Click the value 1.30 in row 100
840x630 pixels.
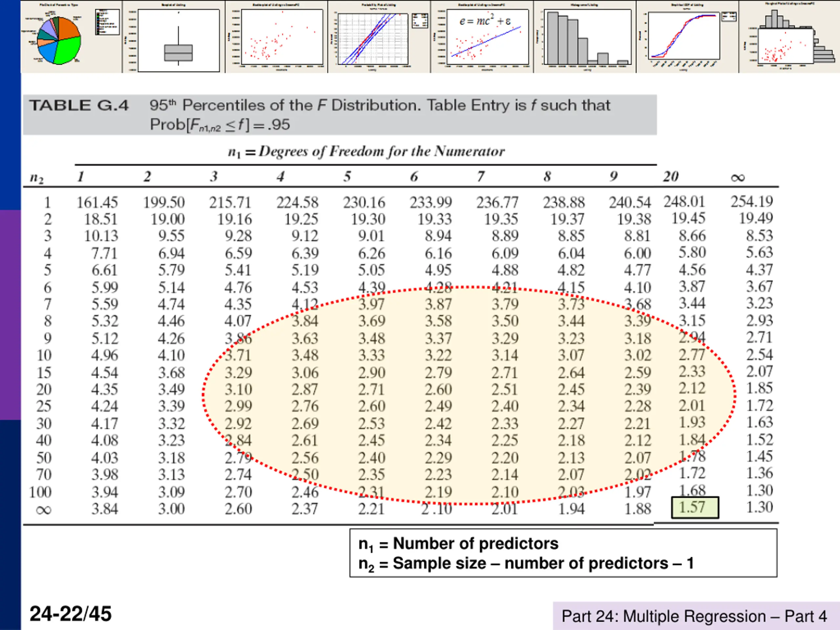click(760, 490)
